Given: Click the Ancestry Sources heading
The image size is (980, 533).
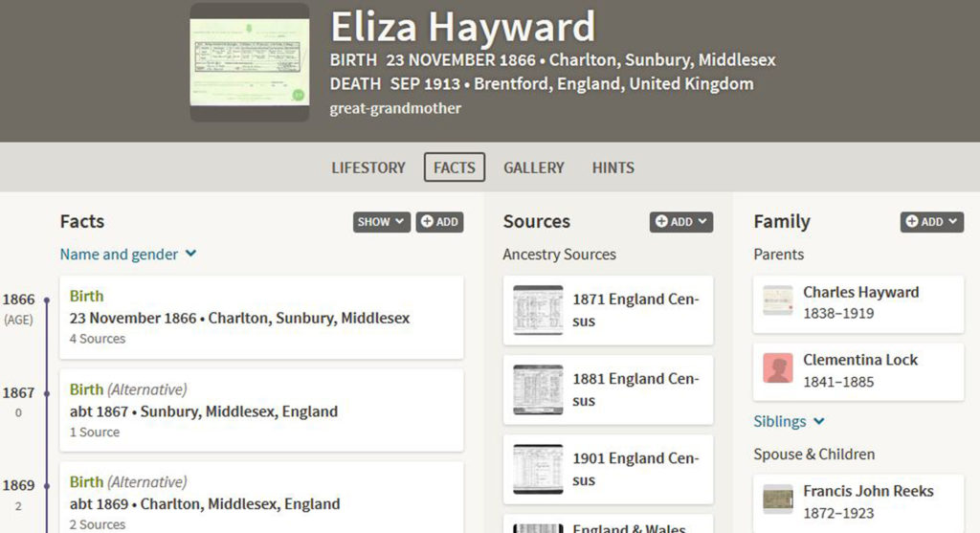Looking at the screenshot, I should click(x=559, y=255).
